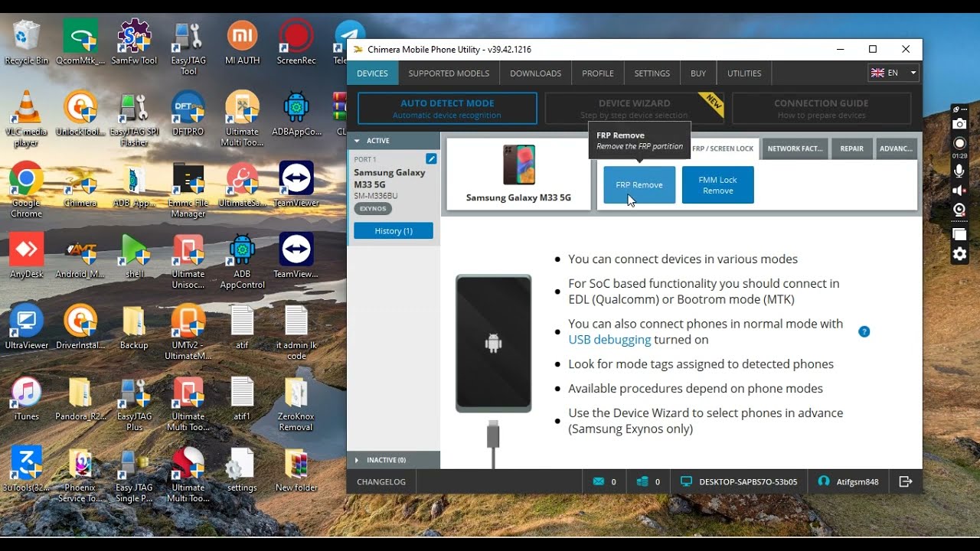Open AnyDesk desktop icon

[26, 256]
